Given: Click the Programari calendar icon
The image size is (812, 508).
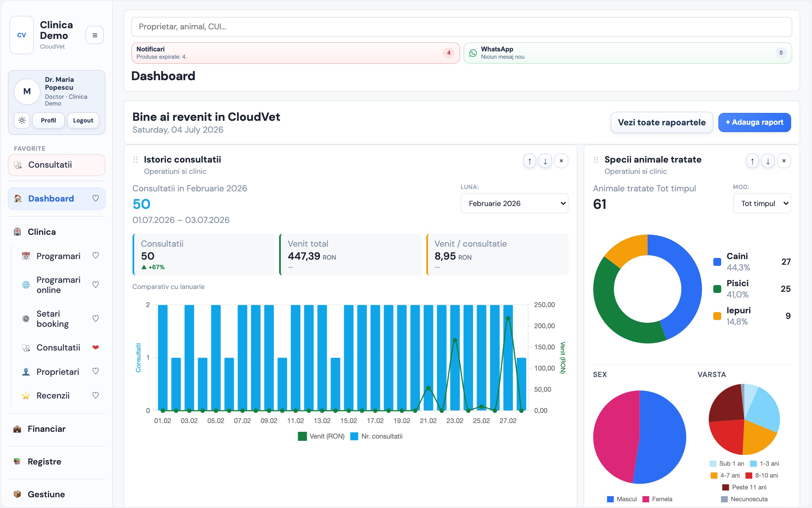Looking at the screenshot, I should [26, 256].
